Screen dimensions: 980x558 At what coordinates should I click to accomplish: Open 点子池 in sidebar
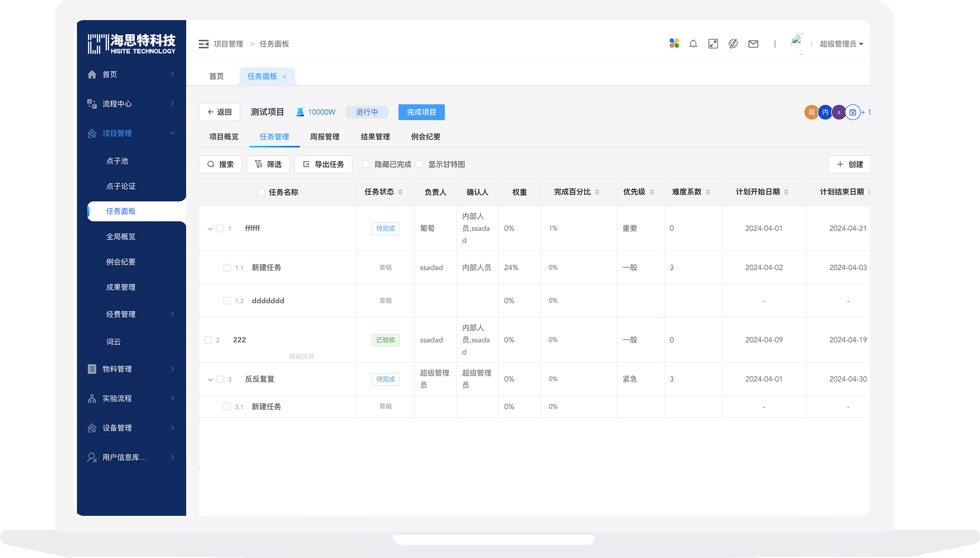pos(117,161)
